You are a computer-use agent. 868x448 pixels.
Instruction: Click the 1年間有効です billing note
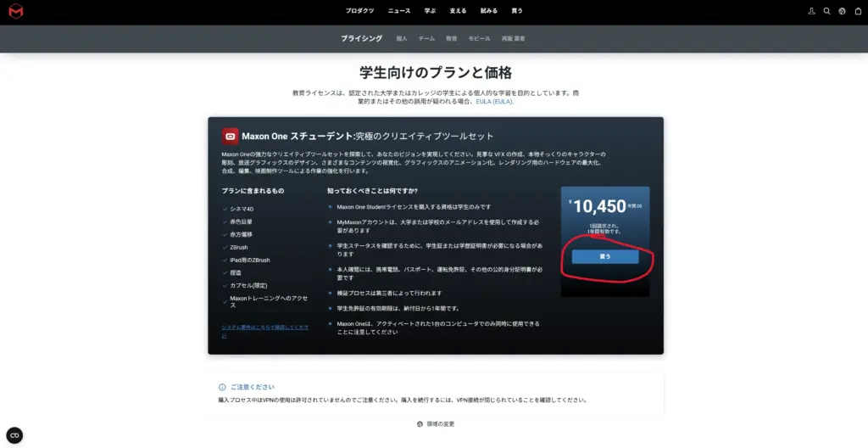(604, 232)
